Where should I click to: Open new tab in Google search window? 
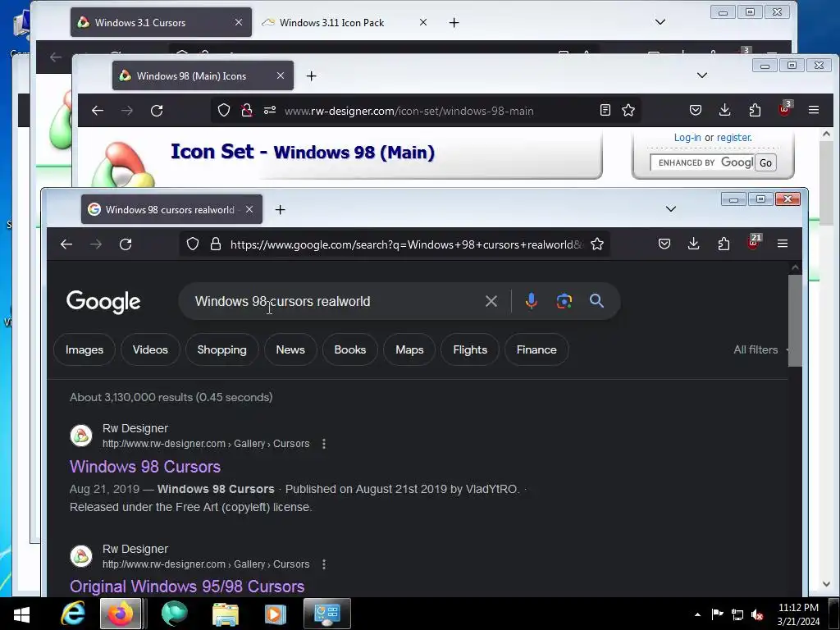pyautogui.click(x=281, y=209)
